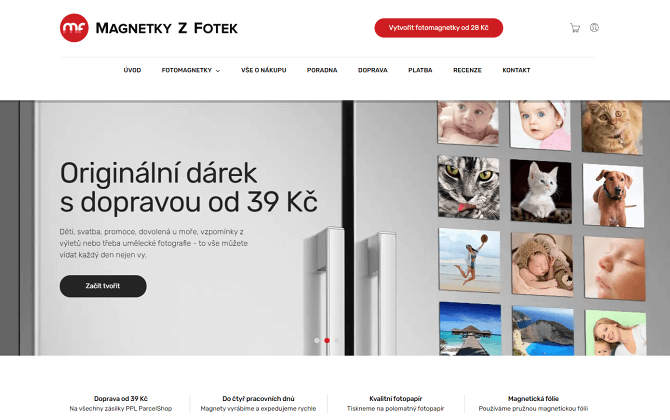Open the user account icon
The height and width of the screenshot is (420, 670).
[x=594, y=28]
